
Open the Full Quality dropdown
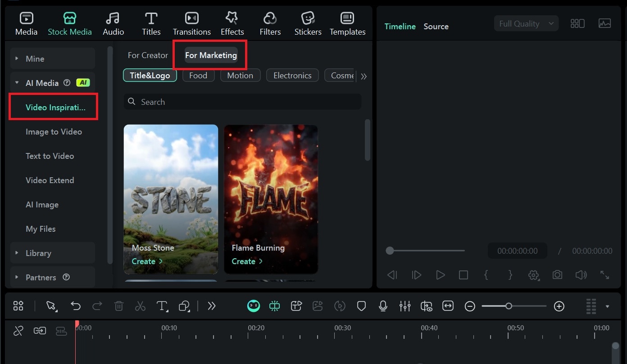[x=526, y=23]
